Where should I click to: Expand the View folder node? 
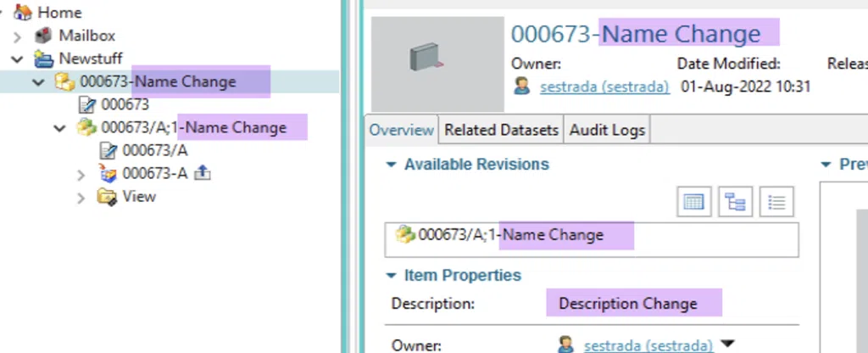coord(81,197)
